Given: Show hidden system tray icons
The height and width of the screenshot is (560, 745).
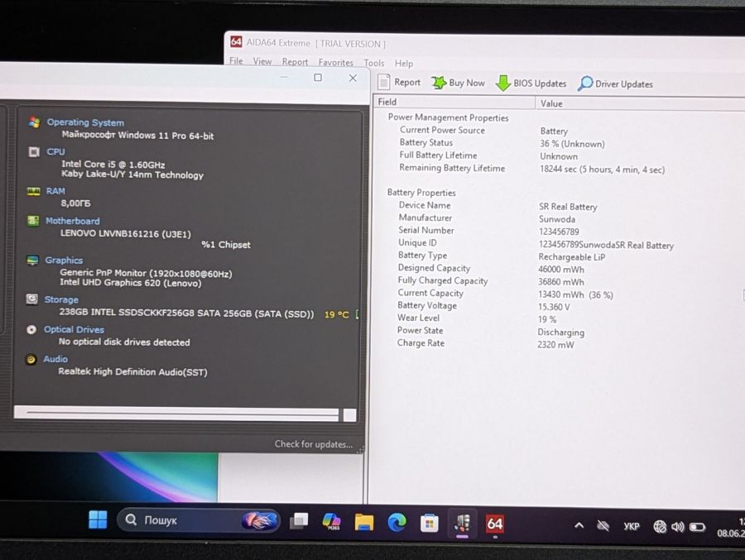Looking at the screenshot, I should point(579,525).
